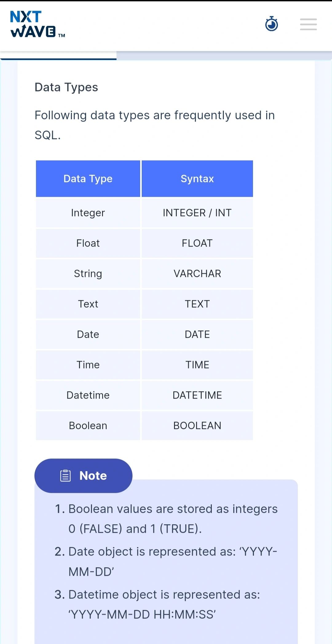The height and width of the screenshot is (644, 332).
Task: Tap the INTEGER / INT syntax cell
Action: 197,213
